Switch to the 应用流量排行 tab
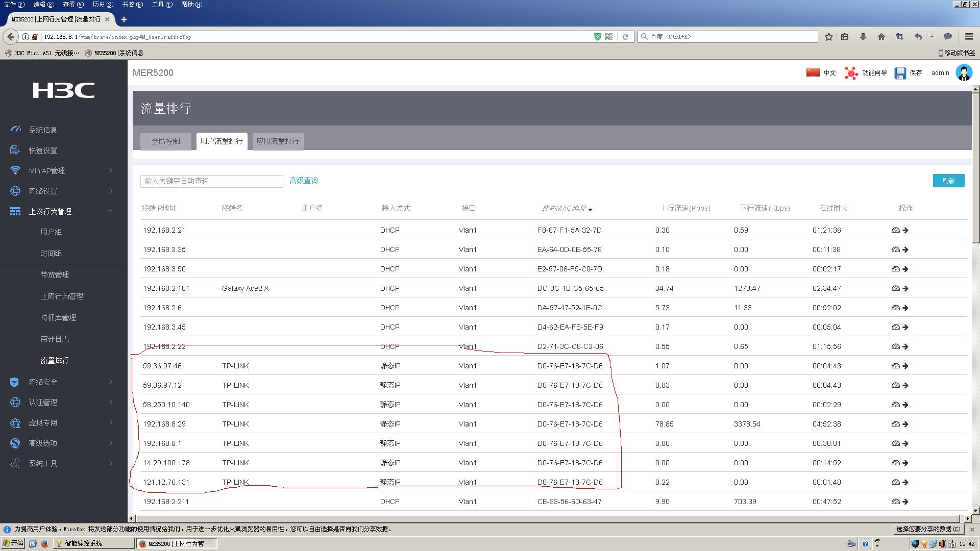This screenshot has width=980, height=551. 278,141
